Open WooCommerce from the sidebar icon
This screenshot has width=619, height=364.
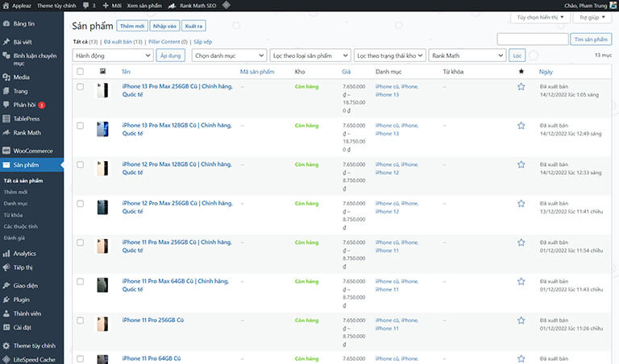6,151
